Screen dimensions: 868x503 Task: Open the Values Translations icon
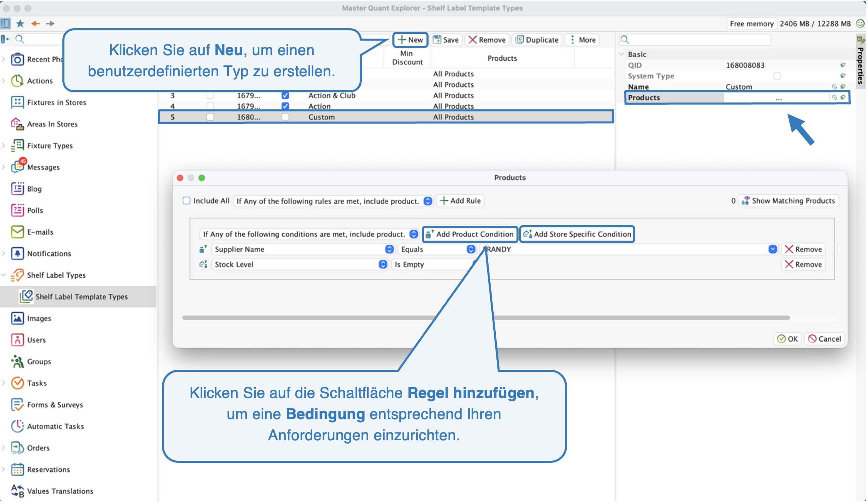tap(17, 491)
